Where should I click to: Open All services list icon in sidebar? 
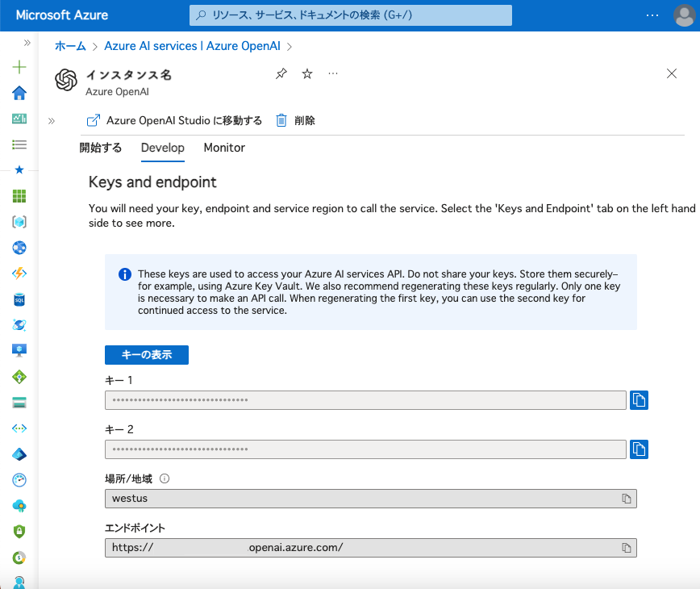19,144
